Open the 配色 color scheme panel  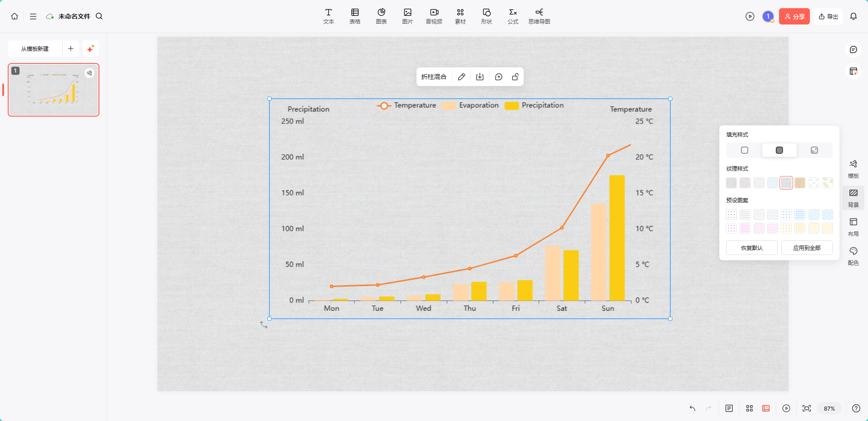click(853, 256)
